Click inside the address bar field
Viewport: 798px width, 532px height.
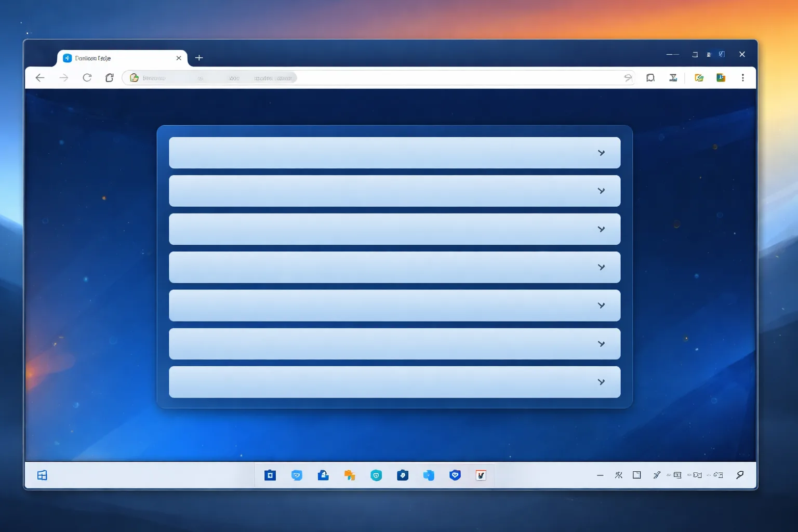tap(378, 78)
